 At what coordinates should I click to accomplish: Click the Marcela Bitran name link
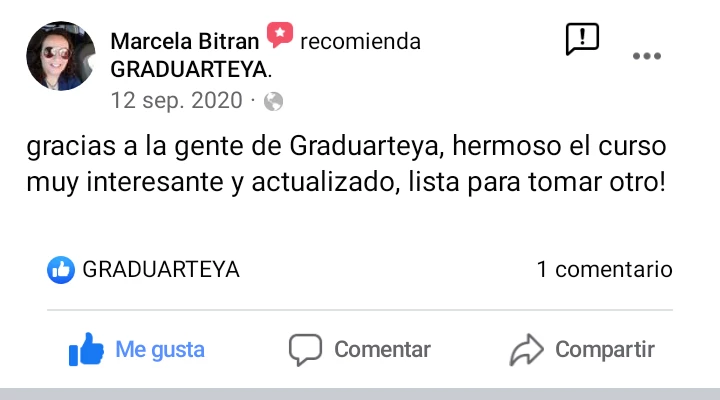tap(184, 41)
